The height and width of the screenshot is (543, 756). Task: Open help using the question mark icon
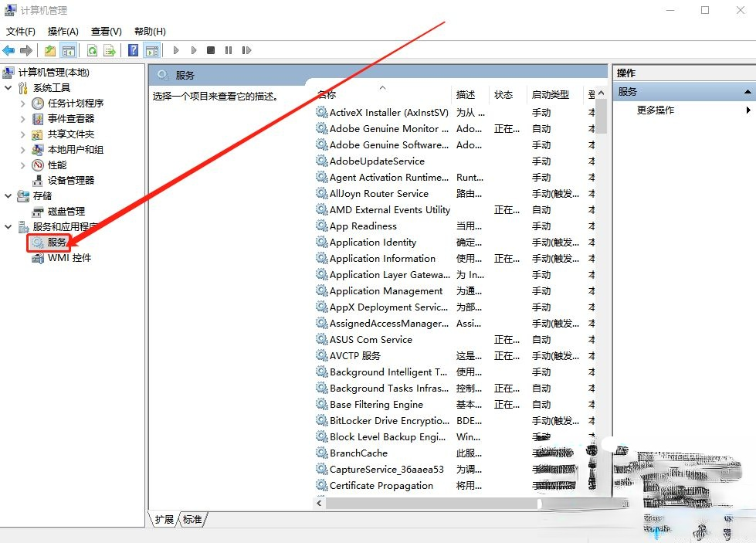click(132, 49)
